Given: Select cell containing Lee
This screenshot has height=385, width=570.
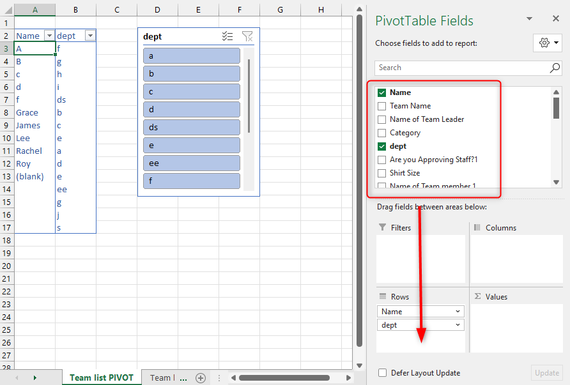Looking at the screenshot, I should (35, 138).
